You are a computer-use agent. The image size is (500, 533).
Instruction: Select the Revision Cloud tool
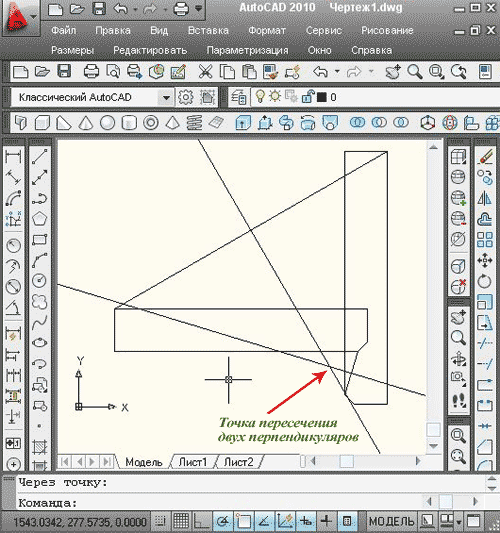coord(40,302)
